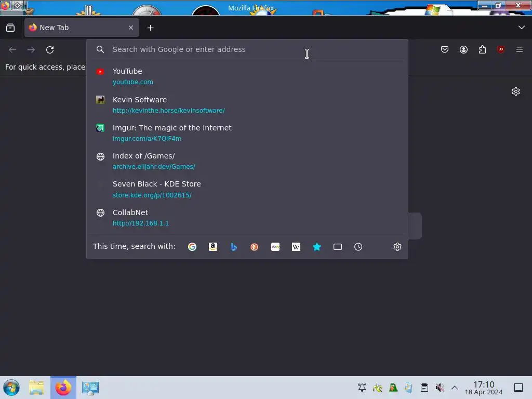Search this time with DuckDuckGo
532x399 pixels.
pyautogui.click(x=254, y=247)
